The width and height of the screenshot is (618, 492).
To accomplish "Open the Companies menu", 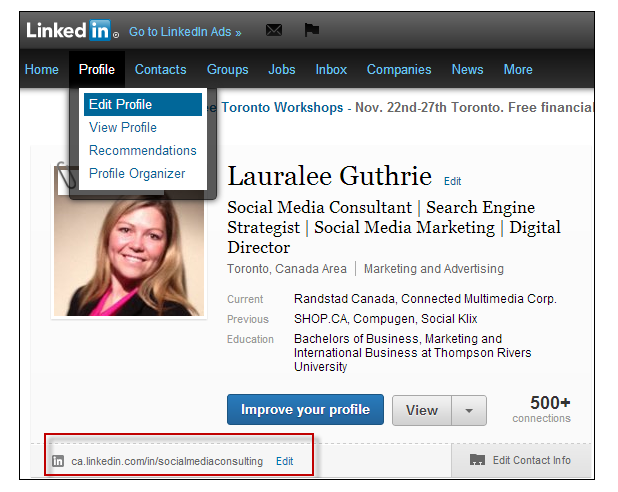I will (x=399, y=69).
